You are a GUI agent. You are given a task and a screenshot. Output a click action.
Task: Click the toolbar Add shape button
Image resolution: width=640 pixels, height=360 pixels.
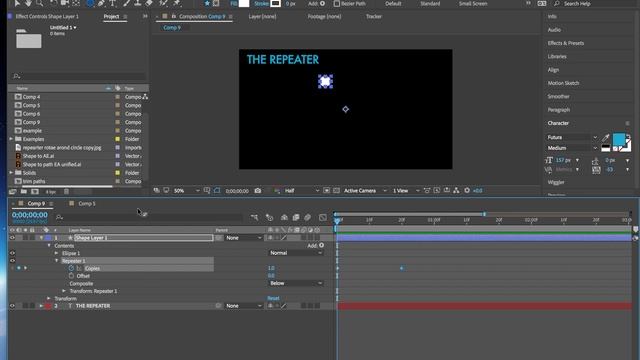pos(322,3)
